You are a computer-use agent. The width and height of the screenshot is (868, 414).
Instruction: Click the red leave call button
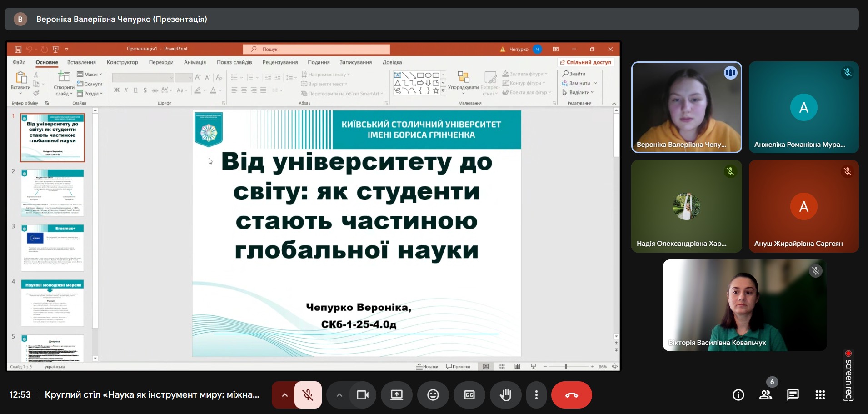pos(571,395)
